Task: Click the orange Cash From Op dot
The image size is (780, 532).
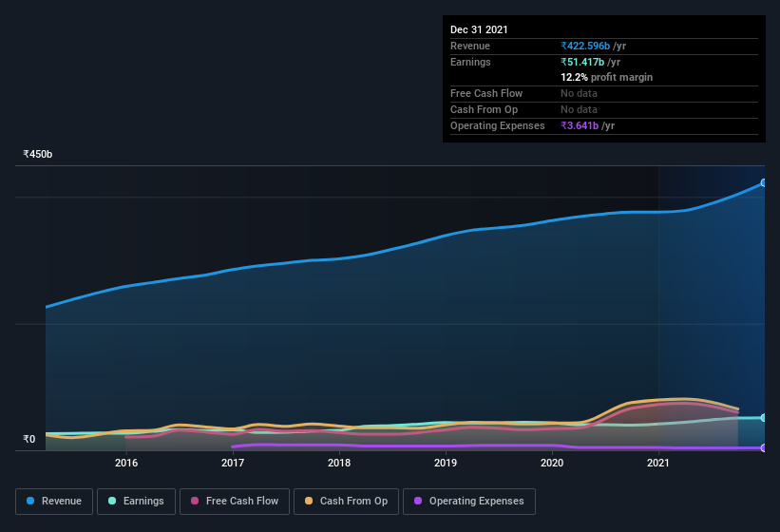Action: [309, 501]
